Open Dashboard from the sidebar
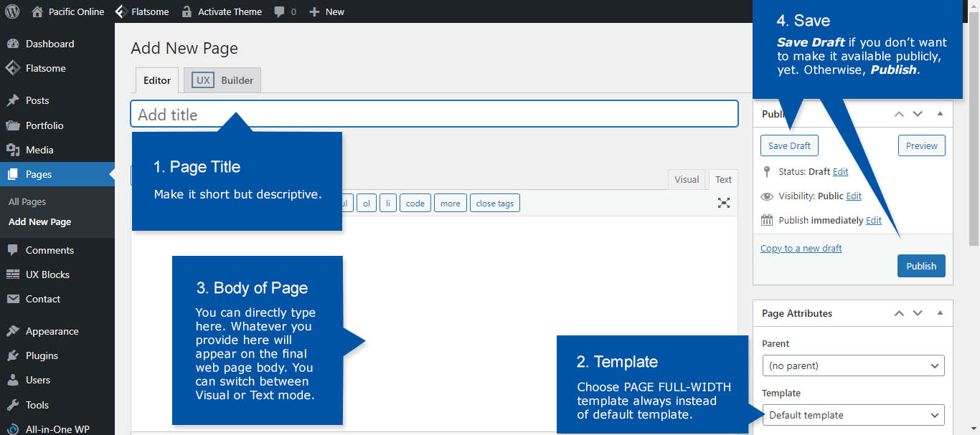 click(50, 44)
